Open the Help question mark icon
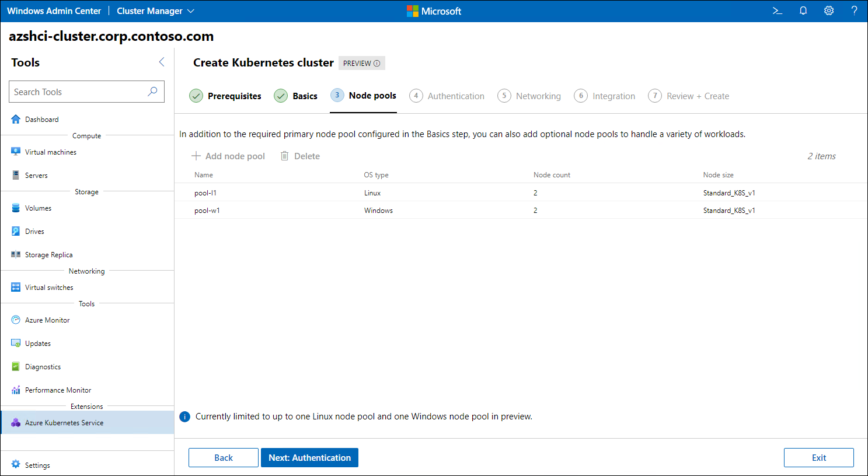This screenshot has width=868, height=476. 854,10
